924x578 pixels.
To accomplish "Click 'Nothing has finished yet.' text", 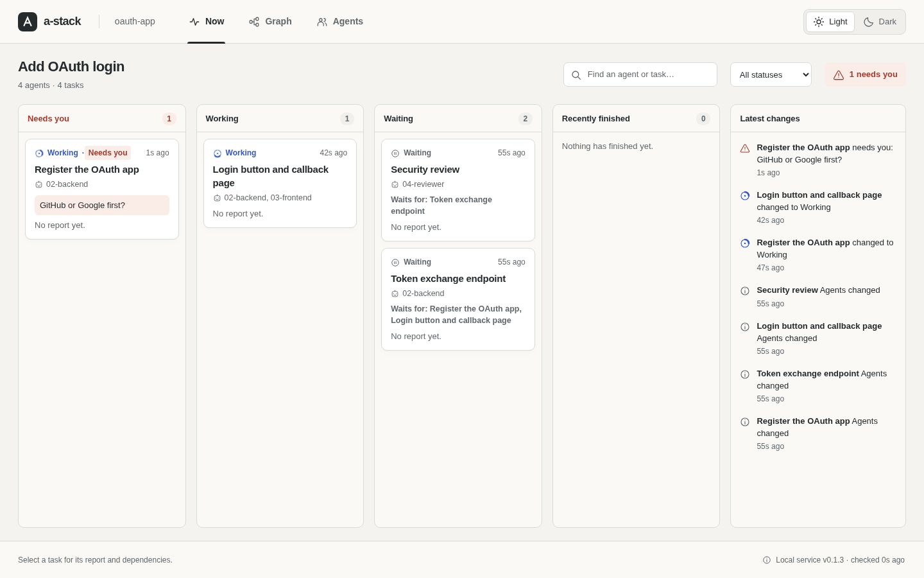I will (608, 146).
